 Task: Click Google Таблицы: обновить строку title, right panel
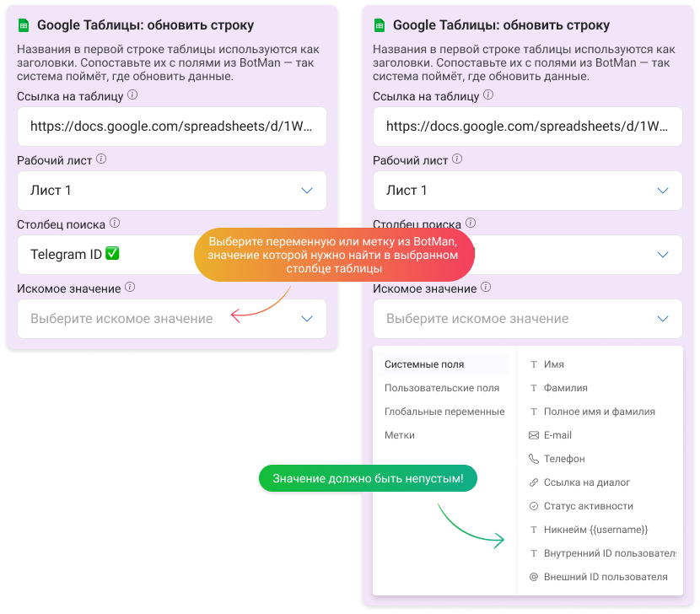point(501,25)
